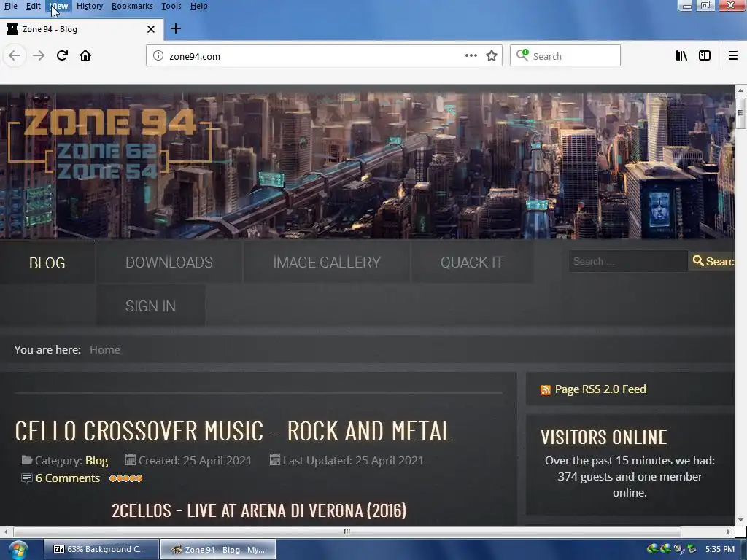Click Created: 25 April 2021 text
This screenshot has height=560, width=747.
194,461
